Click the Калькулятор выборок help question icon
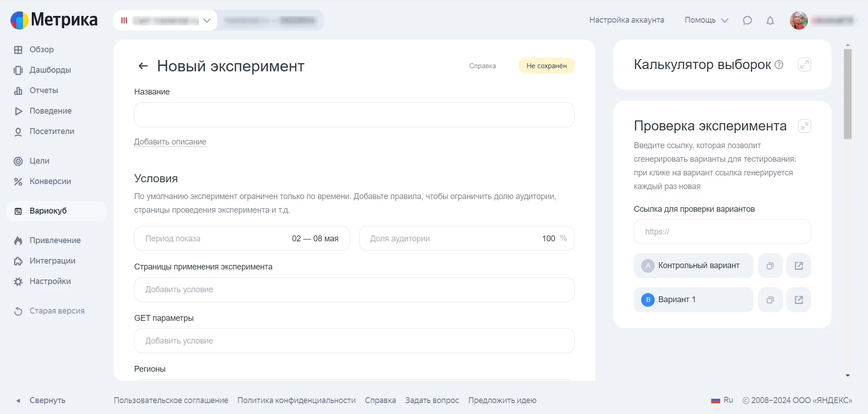This screenshot has height=414, width=868. pos(779,65)
